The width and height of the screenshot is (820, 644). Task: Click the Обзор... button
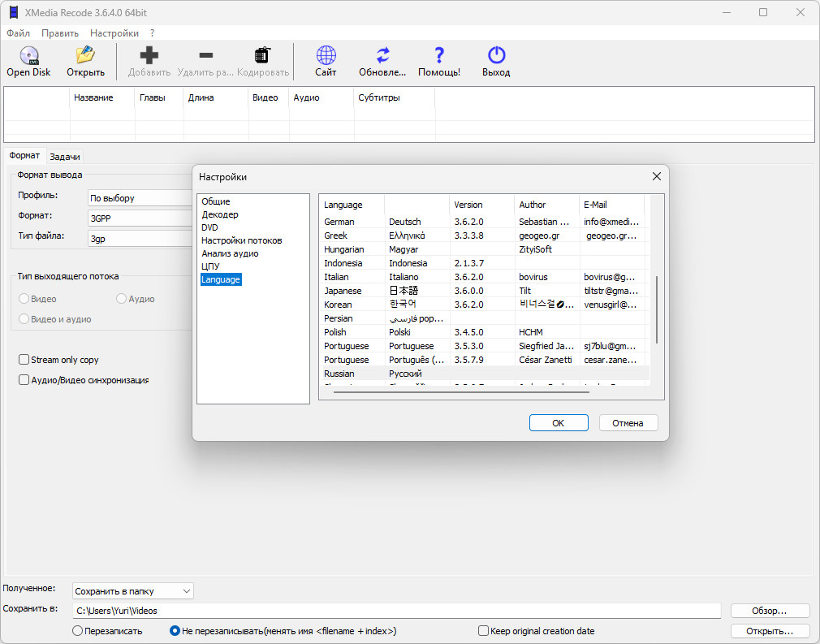click(x=770, y=611)
